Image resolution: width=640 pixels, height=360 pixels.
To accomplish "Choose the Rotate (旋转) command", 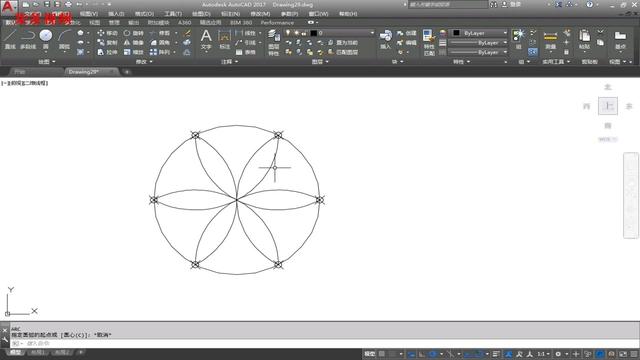I will [x=133, y=33].
